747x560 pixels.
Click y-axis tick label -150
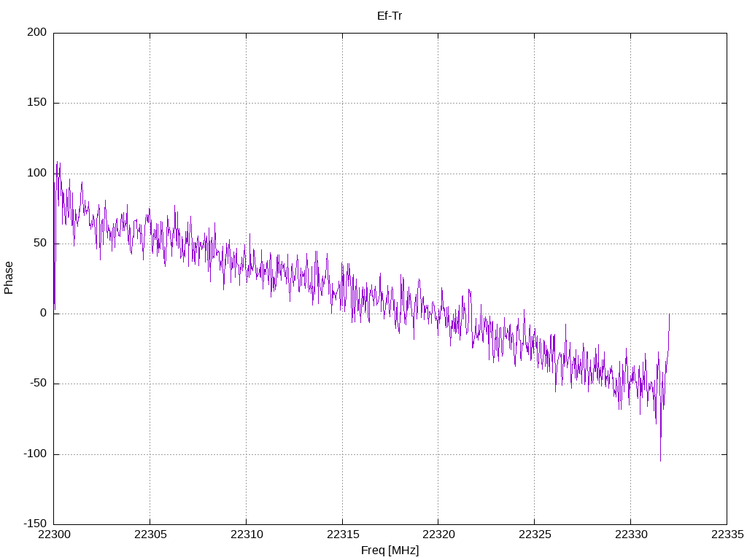point(35,524)
